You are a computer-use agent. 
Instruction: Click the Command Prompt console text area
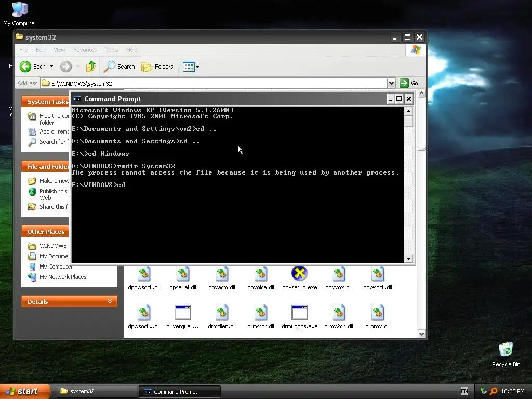(x=237, y=185)
